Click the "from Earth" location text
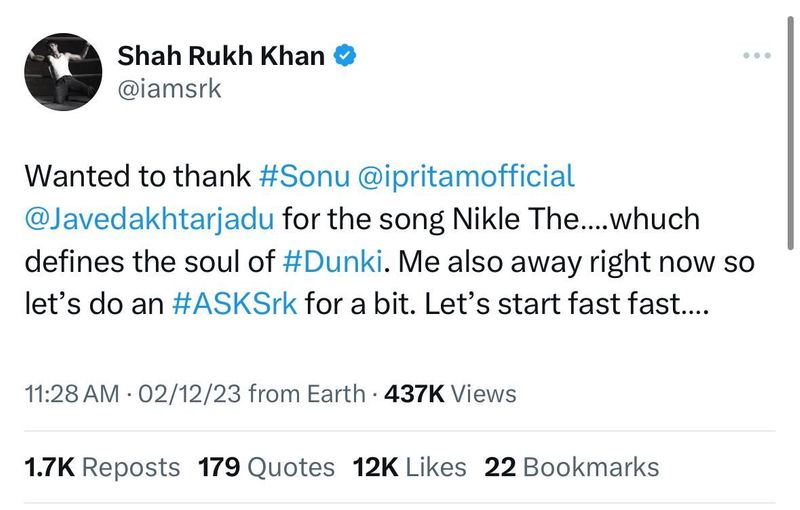 tap(305, 394)
